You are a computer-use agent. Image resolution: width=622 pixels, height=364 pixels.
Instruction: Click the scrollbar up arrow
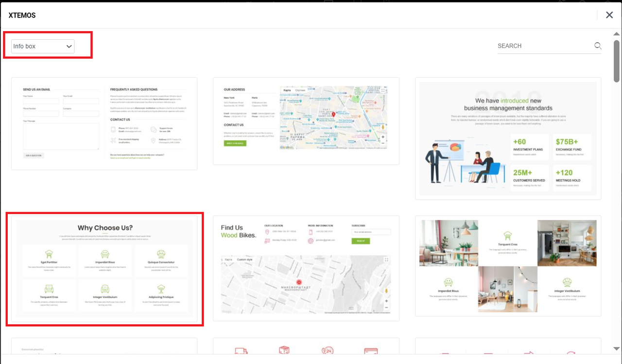pos(617,34)
